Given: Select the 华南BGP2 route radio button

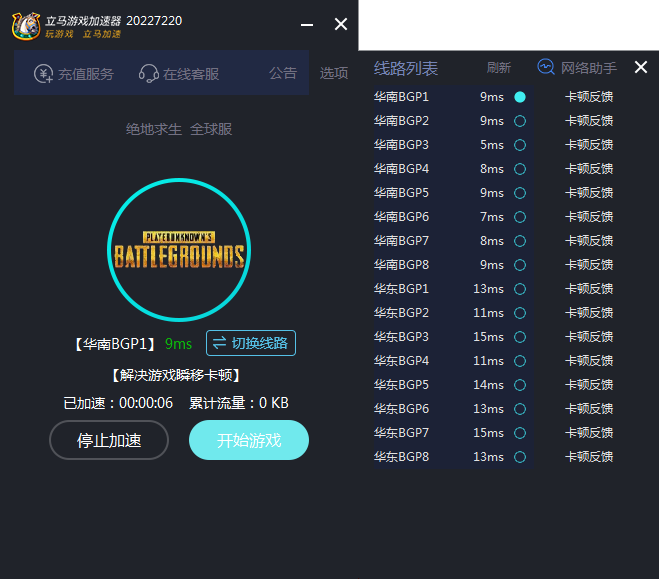Looking at the screenshot, I should pyautogui.click(x=520, y=121).
